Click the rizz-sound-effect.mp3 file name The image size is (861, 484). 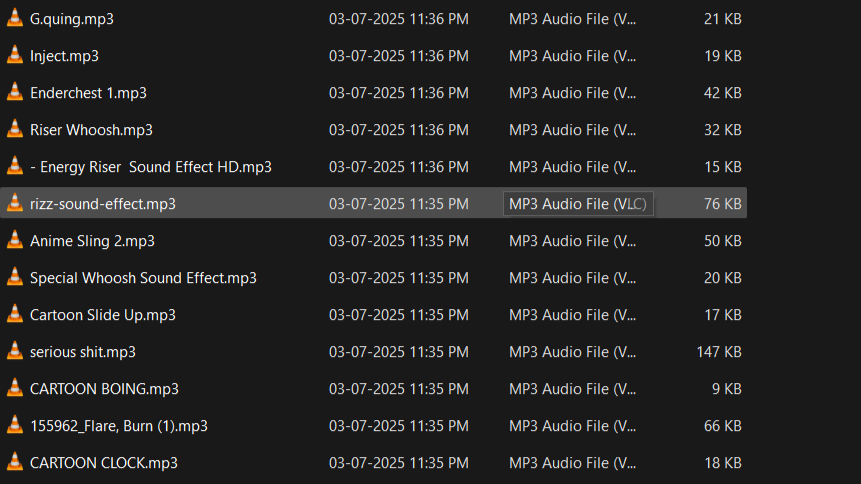[103, 204]
